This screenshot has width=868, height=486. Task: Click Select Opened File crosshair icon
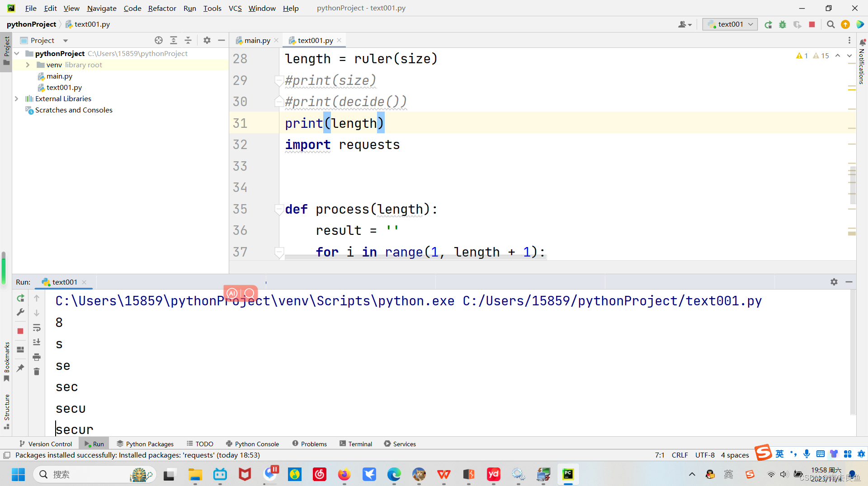tap(159, 40)
